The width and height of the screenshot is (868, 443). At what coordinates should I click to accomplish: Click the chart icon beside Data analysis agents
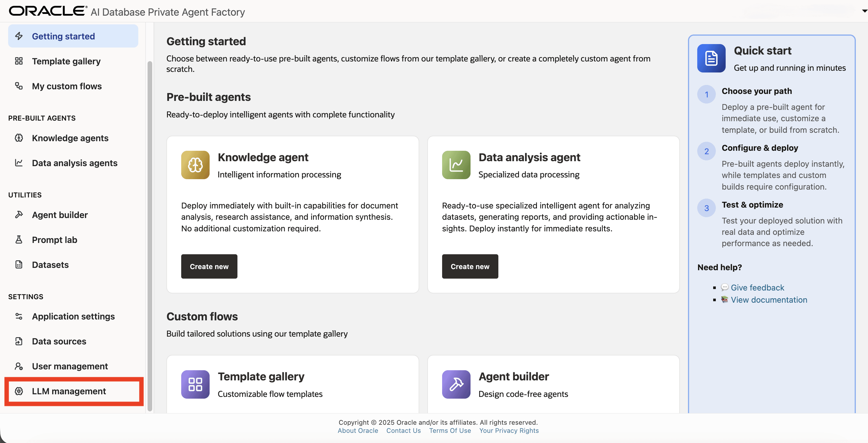pos(19,163)
